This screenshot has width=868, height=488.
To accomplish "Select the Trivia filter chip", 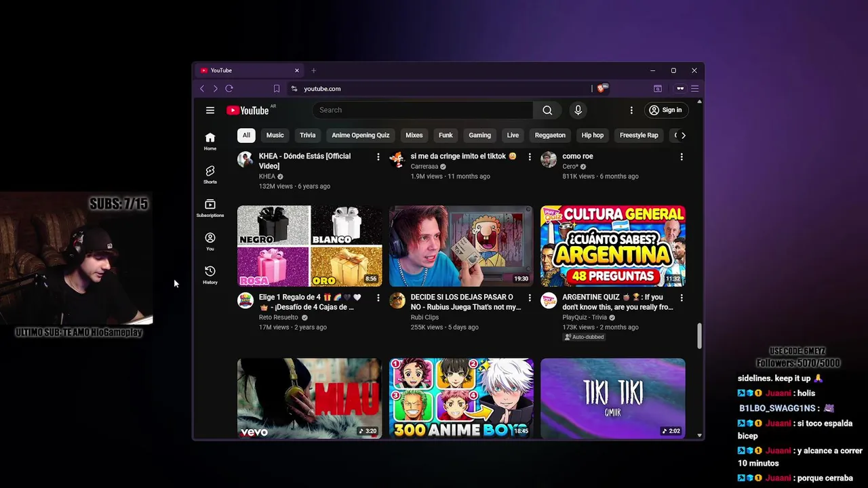I will pos(308,135).
